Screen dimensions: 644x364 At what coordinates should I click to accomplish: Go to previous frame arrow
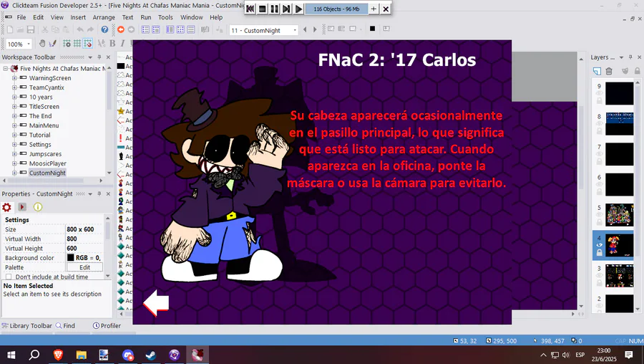[x=305, y=29]
